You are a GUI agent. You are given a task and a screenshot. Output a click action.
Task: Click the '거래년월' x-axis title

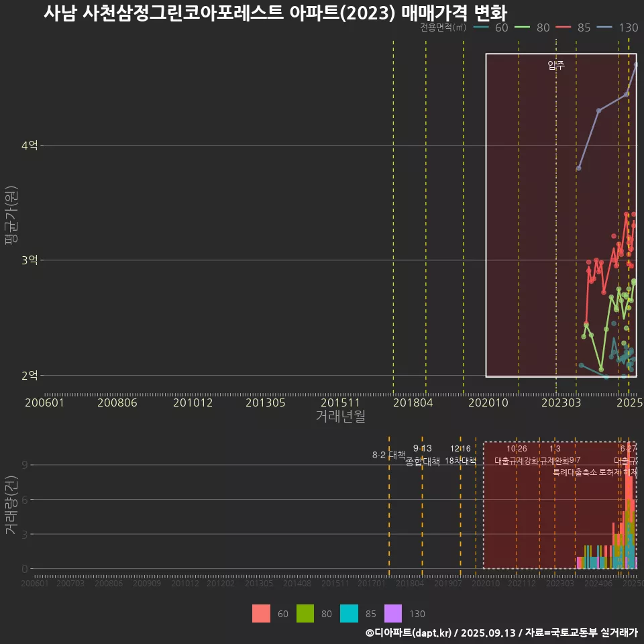341,416
